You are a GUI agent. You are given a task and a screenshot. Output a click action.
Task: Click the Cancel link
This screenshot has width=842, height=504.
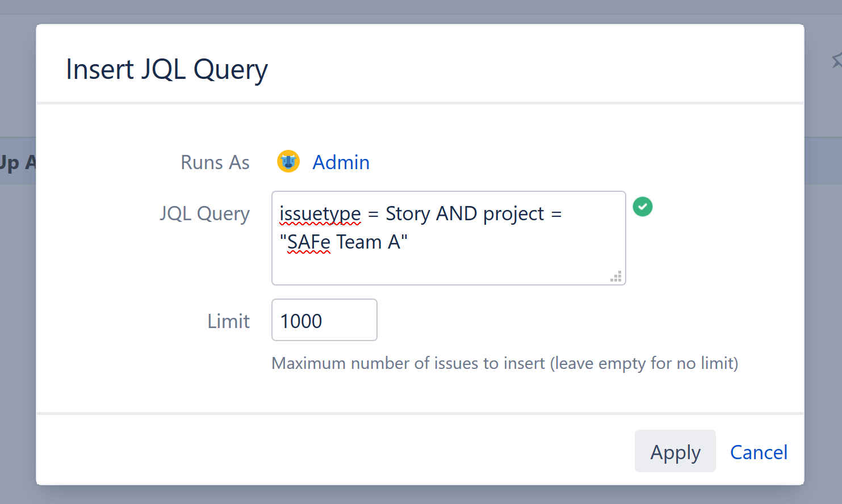[759, 452]
